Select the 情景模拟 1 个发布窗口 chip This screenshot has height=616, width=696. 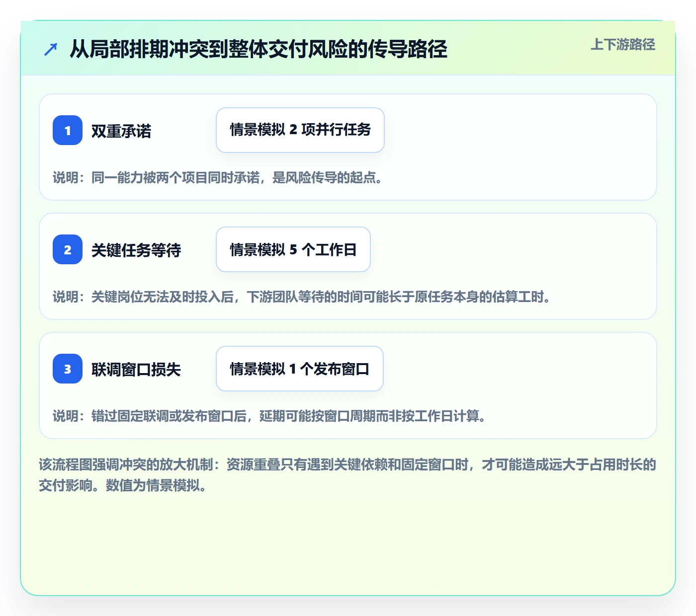[300, 369]
